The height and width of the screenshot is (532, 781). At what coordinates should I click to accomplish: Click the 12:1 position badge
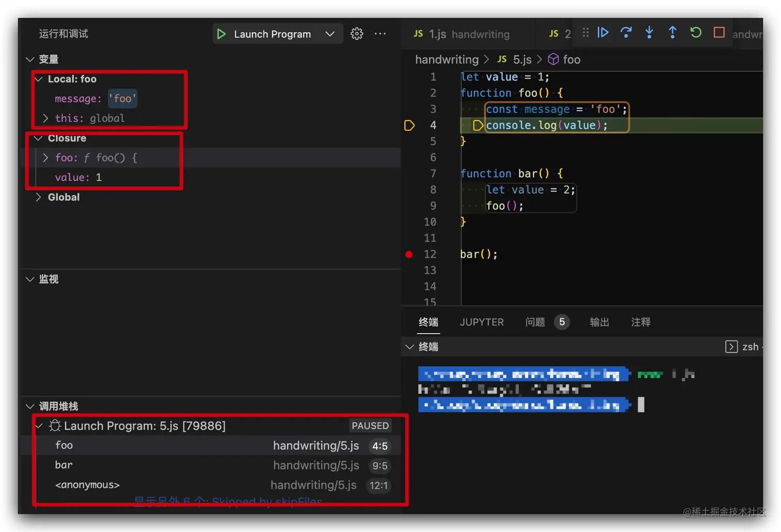coord(378,486)
